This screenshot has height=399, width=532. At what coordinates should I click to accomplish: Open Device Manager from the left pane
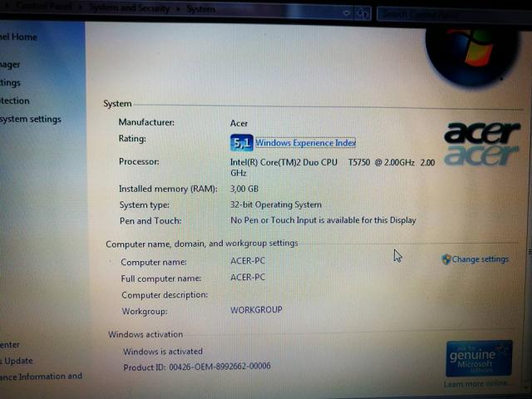[10, 65]
